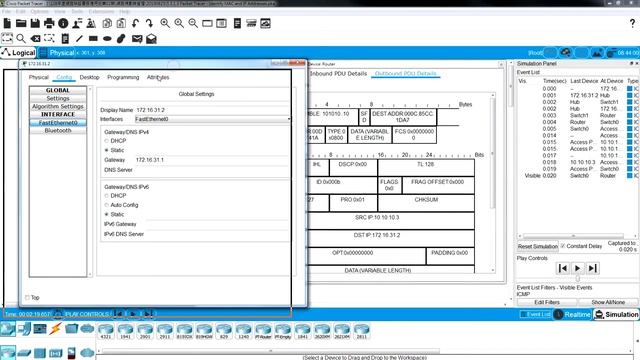This screenshot has width=640, height=360.
Task: Toggle Constant Delay checkbox
Action: click(x=563, y=246)
